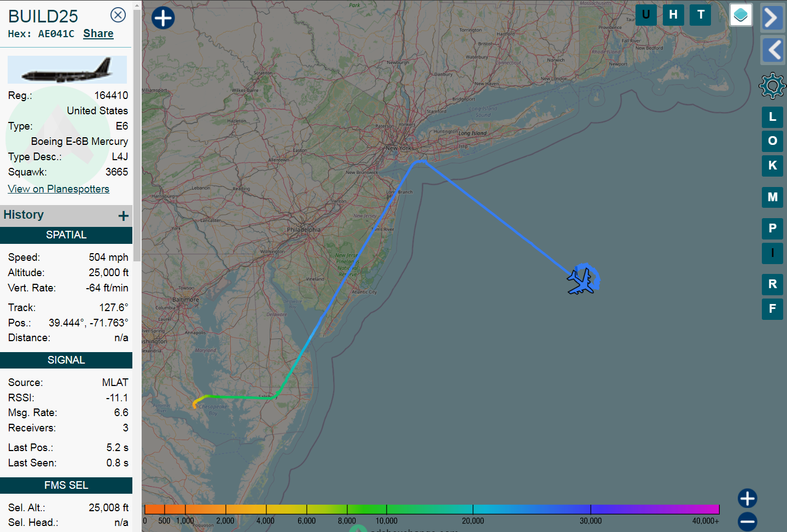This screenshot has height=532, width=787.
Task: Click the Last Pos. value 5.2 s
Action: (117, 448)
